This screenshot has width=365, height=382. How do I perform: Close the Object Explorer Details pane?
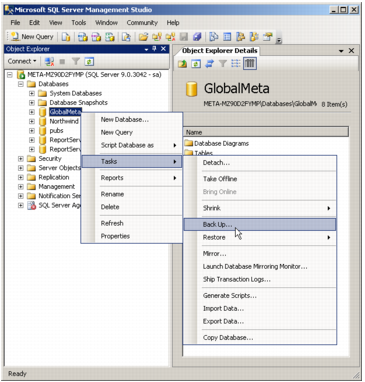point(351,51)
